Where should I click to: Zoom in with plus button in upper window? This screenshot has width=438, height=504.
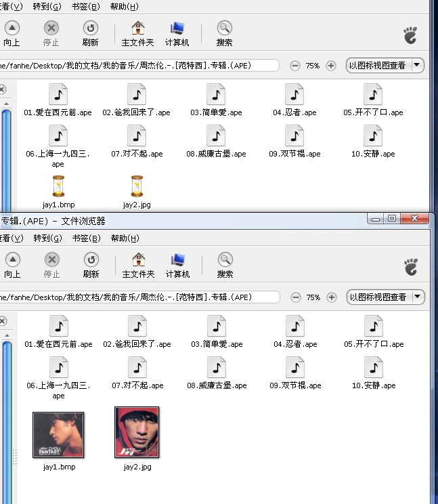click(331, 66)
